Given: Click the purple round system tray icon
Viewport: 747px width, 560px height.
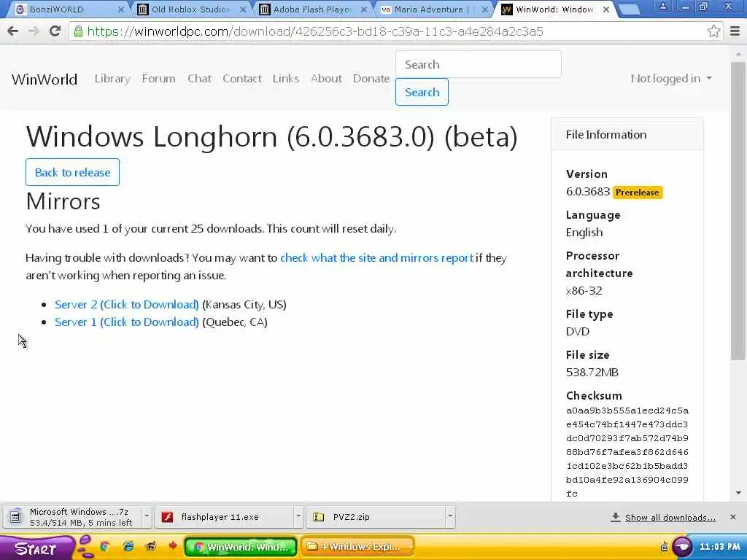Looking at the screenshot, I should click(682, 547).
